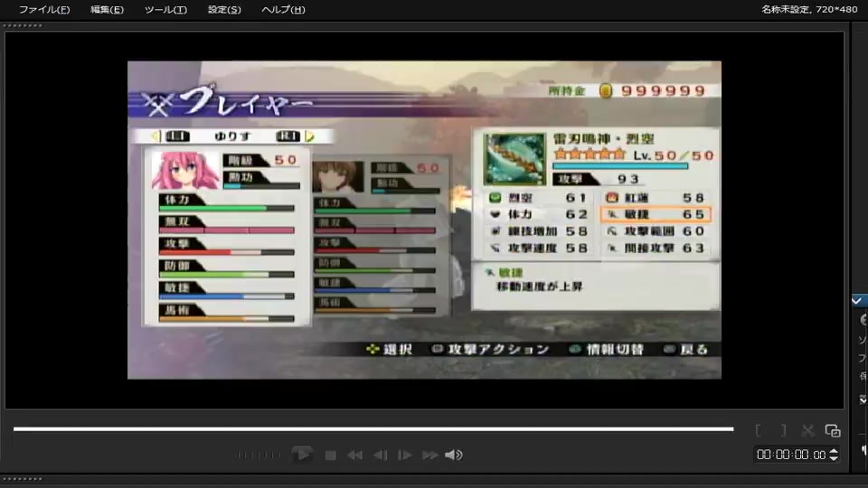Set mark-in with left bracket icon
Screen dimensions: 868x488
tap(758, 430)
